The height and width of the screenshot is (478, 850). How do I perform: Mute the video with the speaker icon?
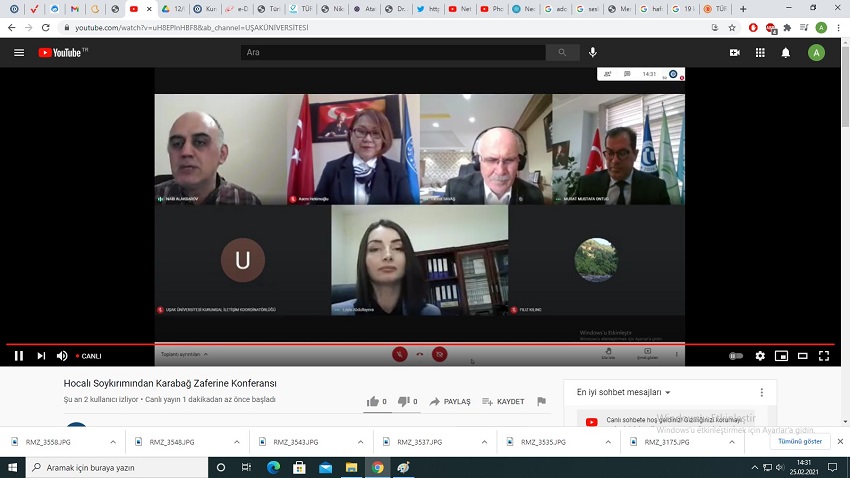click(62, 355)
